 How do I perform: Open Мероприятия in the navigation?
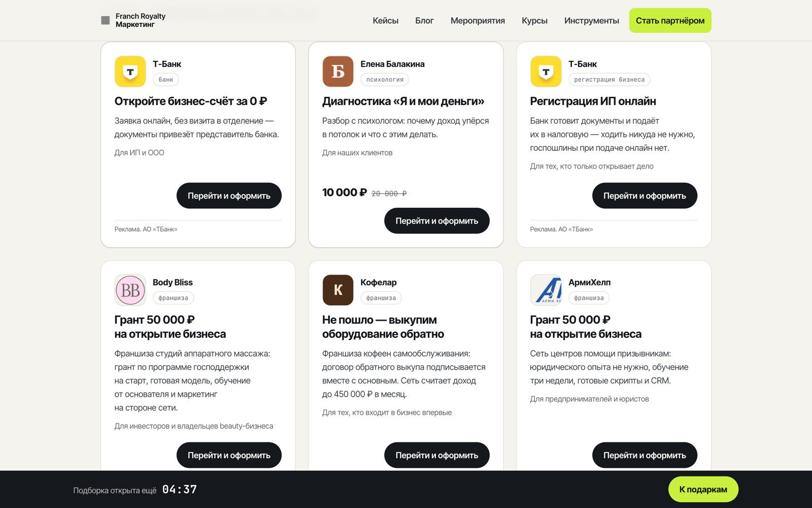pos(478,21)
